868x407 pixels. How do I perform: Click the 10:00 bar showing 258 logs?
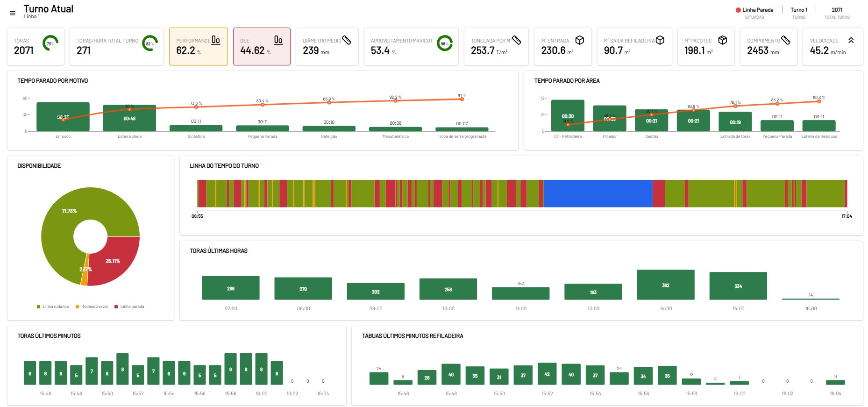pos(448,289)
